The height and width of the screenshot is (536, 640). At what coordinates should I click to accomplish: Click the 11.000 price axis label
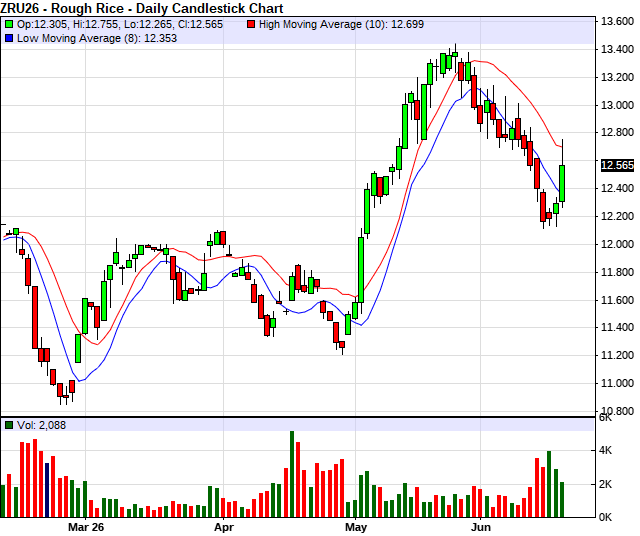tap(617, 383)
